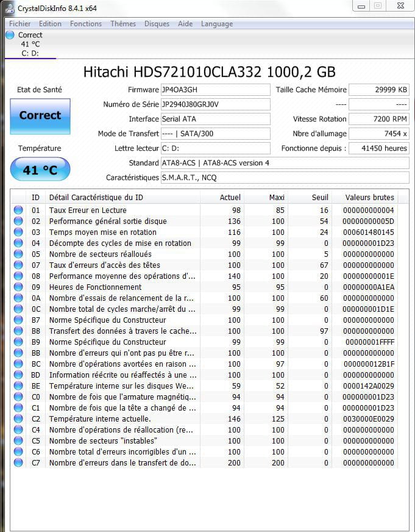Select the raw value 000000012B1F

pos(369,364)
